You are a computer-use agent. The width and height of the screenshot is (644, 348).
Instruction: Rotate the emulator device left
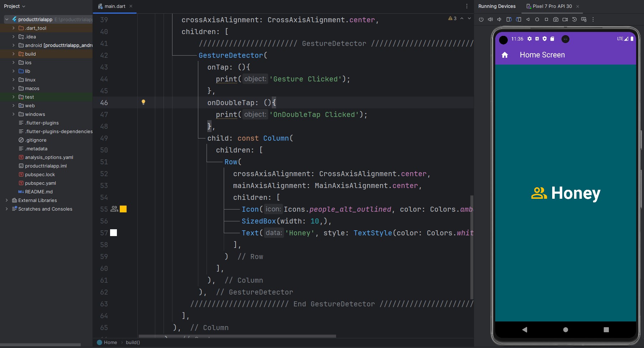tap(509, 19)
